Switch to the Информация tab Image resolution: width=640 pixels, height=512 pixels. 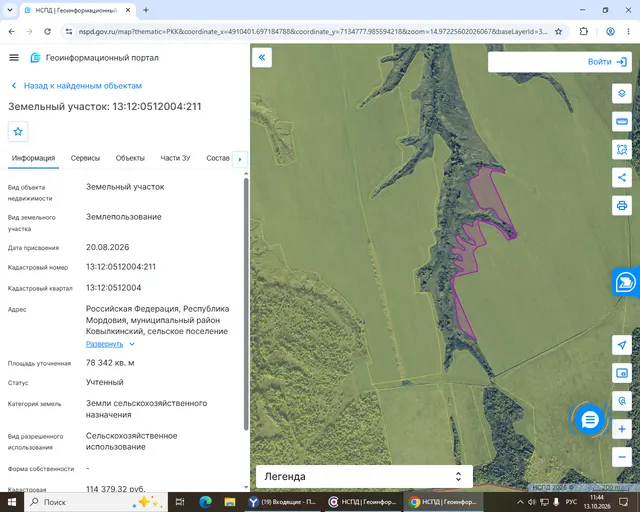click(x=33, y=158)
